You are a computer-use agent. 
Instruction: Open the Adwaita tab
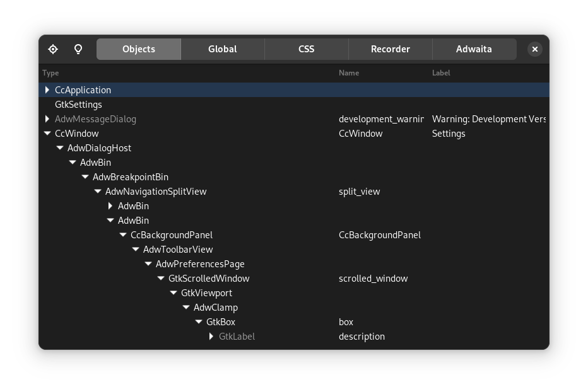point(474,49)
